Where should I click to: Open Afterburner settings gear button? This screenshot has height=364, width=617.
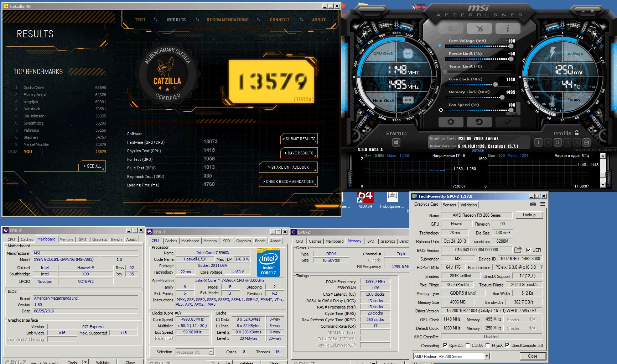tap(451, 122)
